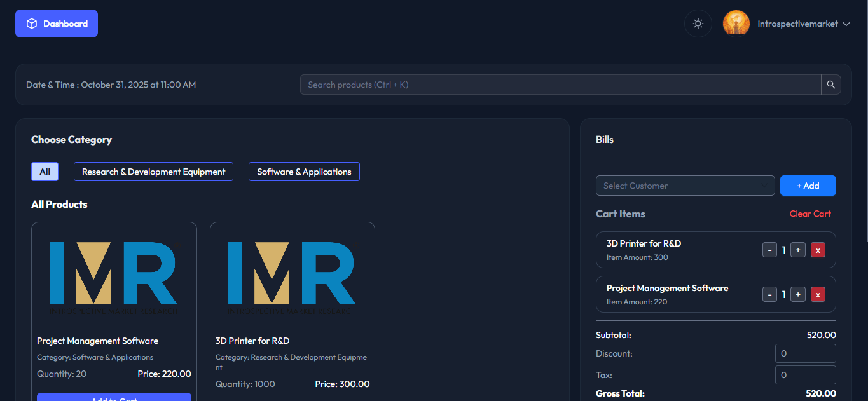
Task: Click the 3D Printer product image
Action: (292, 278)
